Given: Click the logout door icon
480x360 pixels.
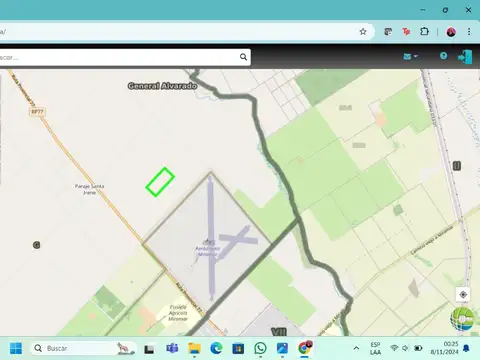Looking at the screenshot, I should coord(465,57).
